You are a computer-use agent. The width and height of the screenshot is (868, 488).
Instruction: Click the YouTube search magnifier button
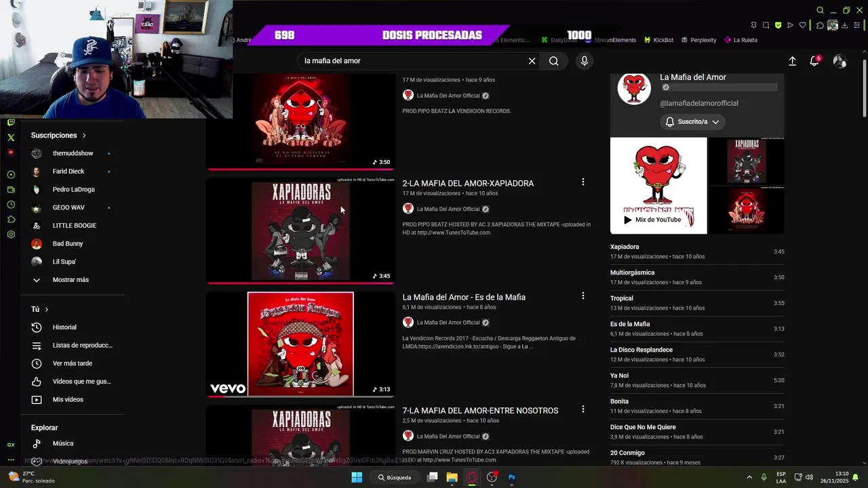tap(554, 61)
